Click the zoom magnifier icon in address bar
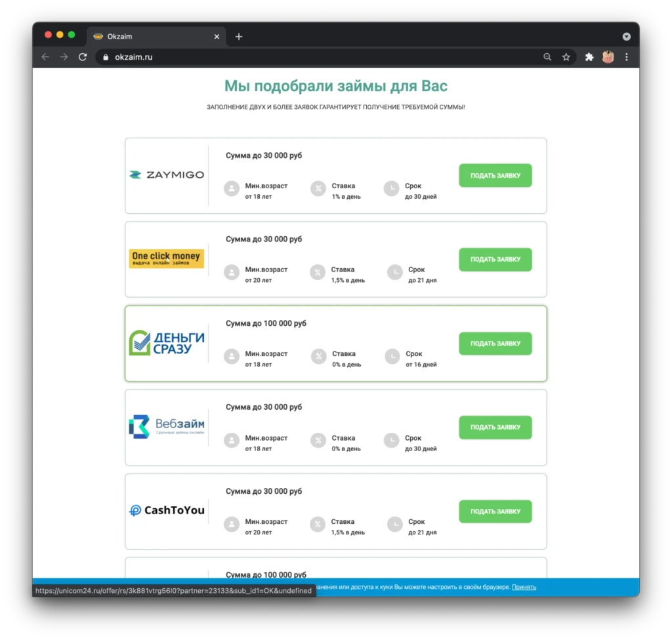The width and height of the screenshot is (672, 640). pyautogui.click(x=547, y=57)
